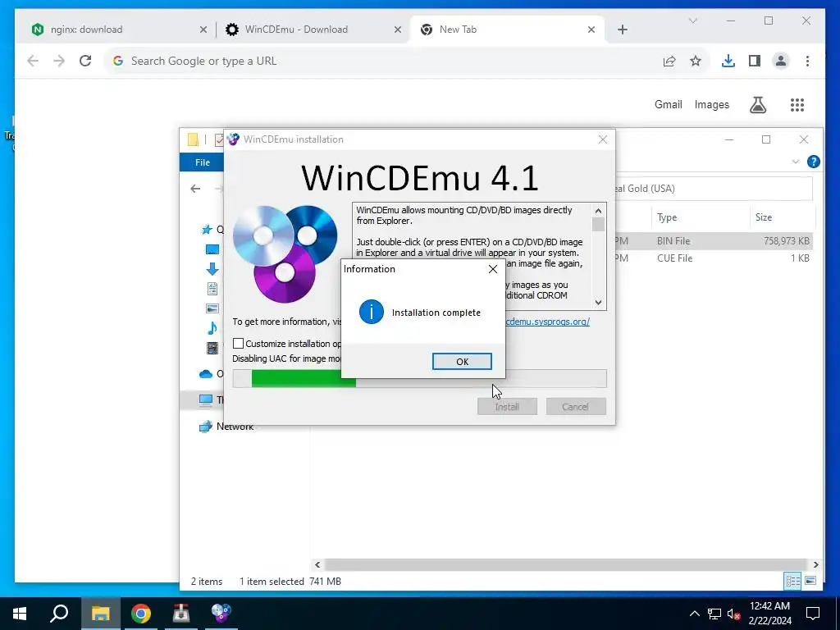Switch to large icons view
This screenshot has width=840, height=630.
[810, 581]
